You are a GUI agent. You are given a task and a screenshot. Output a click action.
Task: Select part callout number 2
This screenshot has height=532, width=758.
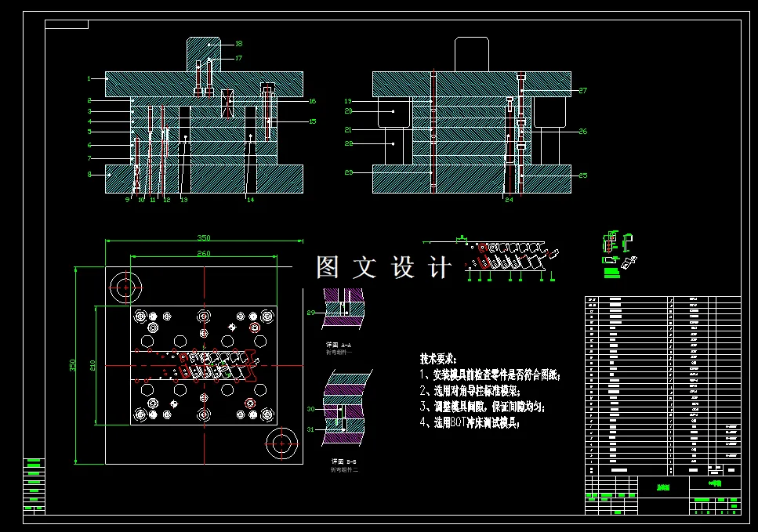(89, 100)
